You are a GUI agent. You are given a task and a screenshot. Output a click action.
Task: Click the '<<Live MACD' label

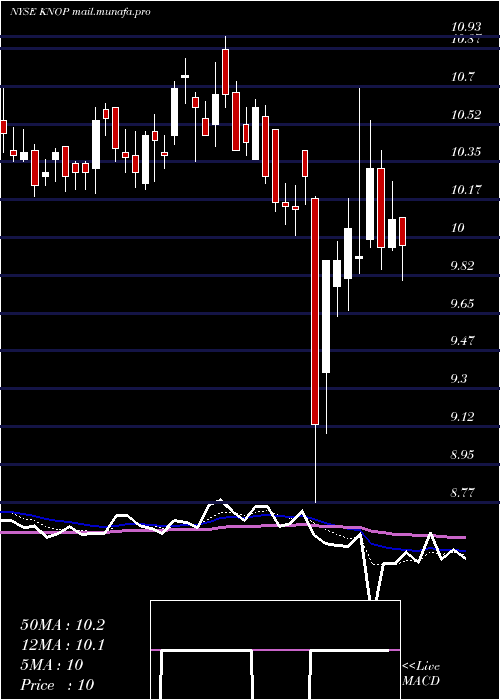[x=421, y=674]
